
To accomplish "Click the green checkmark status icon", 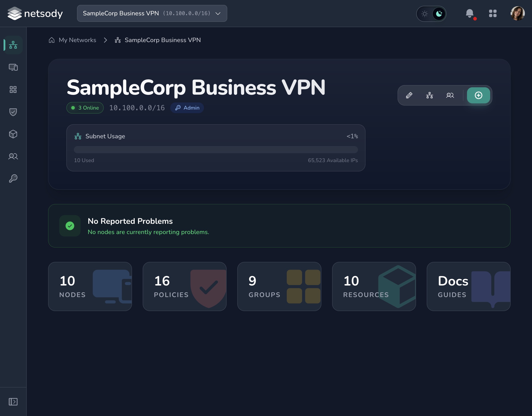I will [70, 226].
